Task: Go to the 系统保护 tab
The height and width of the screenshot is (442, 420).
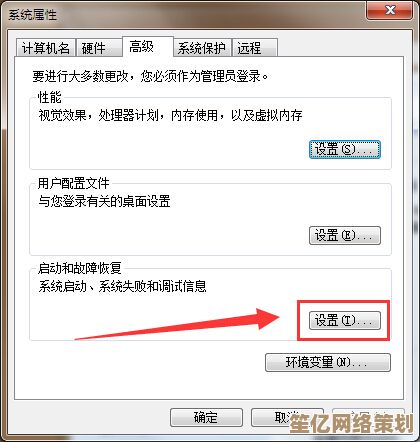Action: pyautogui.click(x=202, y=48)
